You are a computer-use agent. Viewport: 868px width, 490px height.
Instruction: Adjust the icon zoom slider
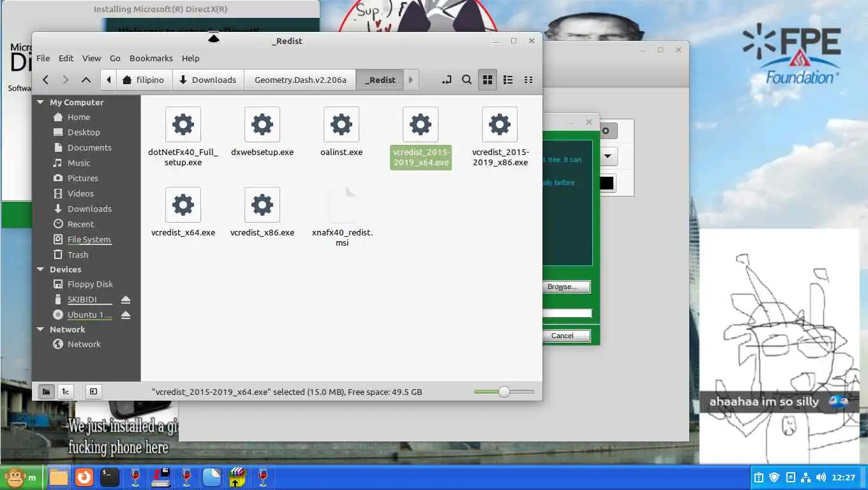(504, 392)
